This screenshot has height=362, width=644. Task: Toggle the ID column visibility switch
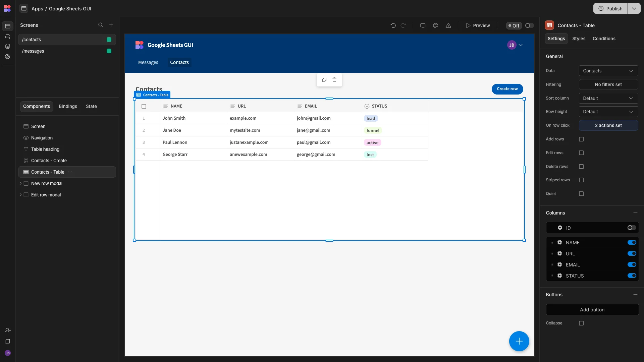[632, 228]
